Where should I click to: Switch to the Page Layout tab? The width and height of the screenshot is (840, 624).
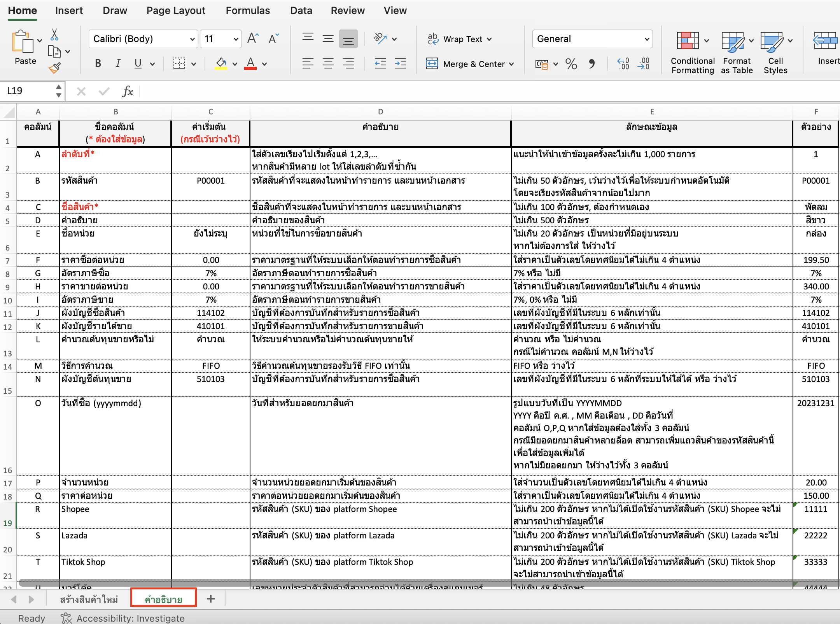tap(176, 11)
